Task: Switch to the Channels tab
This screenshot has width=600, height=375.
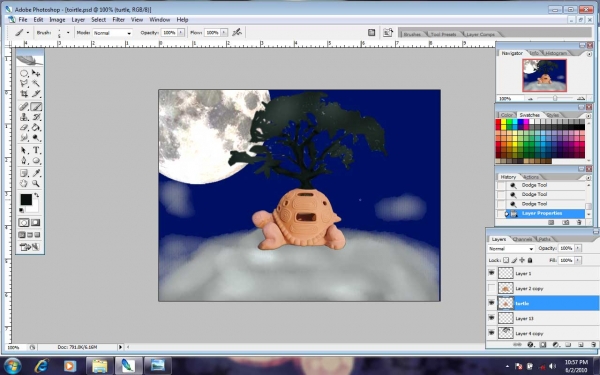Action: point(522,239)
